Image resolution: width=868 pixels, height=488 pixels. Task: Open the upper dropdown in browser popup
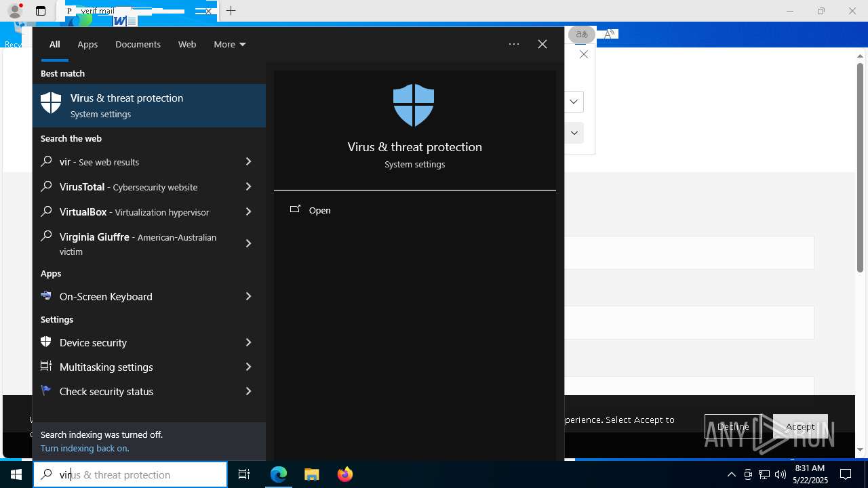[x=574, y=102]
